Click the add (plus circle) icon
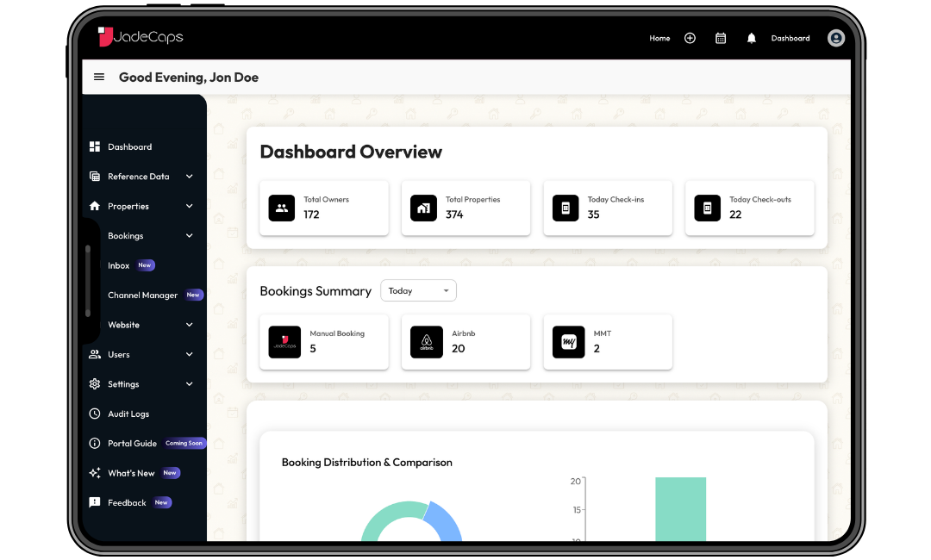The height and width of the screenshot is (560, 931). 690,38
